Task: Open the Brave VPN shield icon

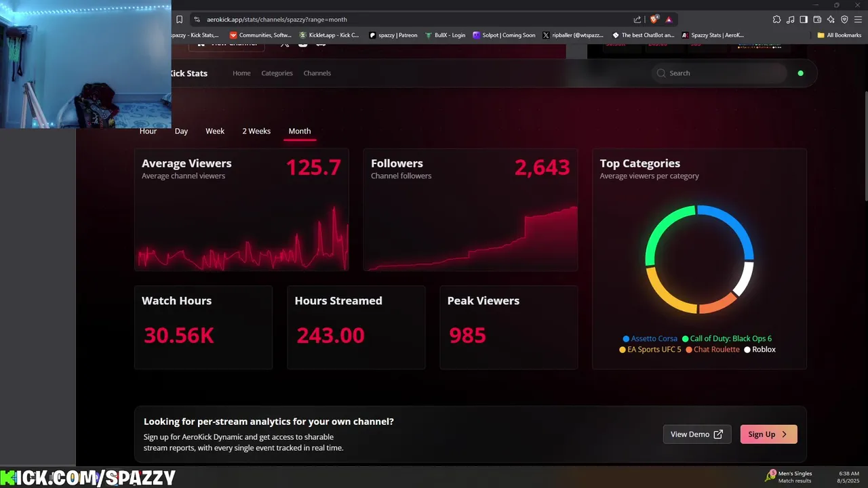Action: [844, 20]
